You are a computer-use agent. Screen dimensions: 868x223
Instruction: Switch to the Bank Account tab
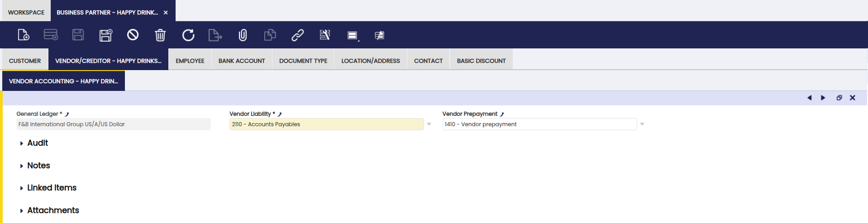[x=242, y=61]
